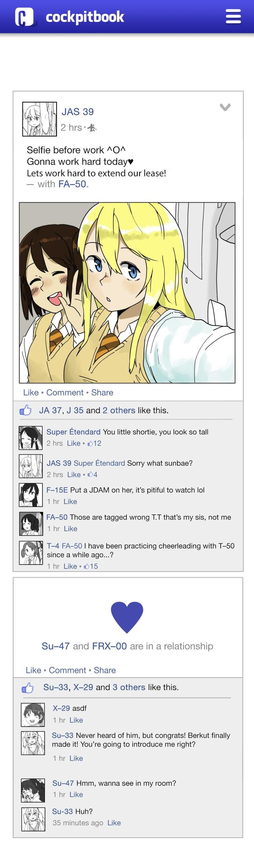This screenshot has height=868, width=254.
Task: Show the '3 others' liking relationship post
Action: point(129,687)
